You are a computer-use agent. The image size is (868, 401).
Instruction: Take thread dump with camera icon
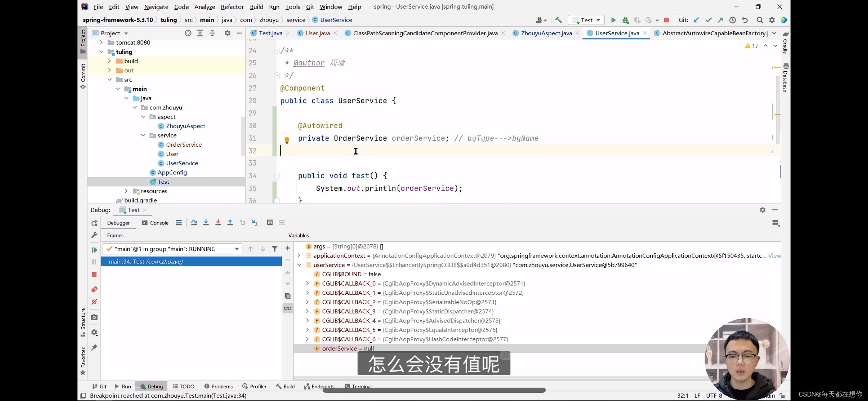click(94, 317)
